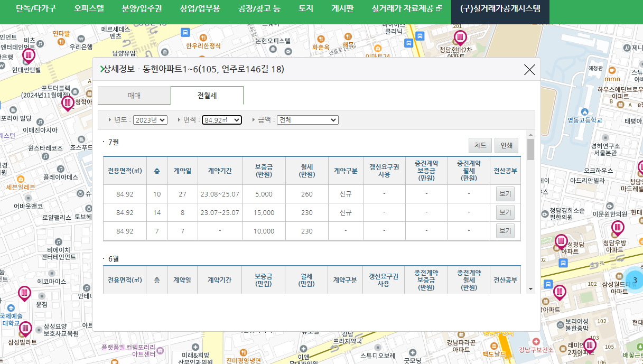Open the 오피스텔 menu
This screenshot has width=643, height=364.
click(89, 8)
